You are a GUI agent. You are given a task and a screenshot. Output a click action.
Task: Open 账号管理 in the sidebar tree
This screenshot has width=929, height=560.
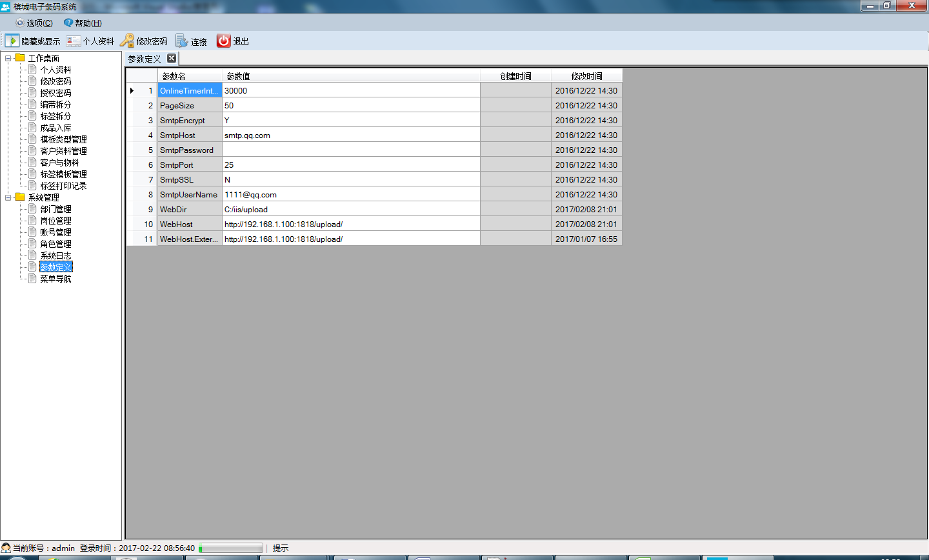coord(55,232)
